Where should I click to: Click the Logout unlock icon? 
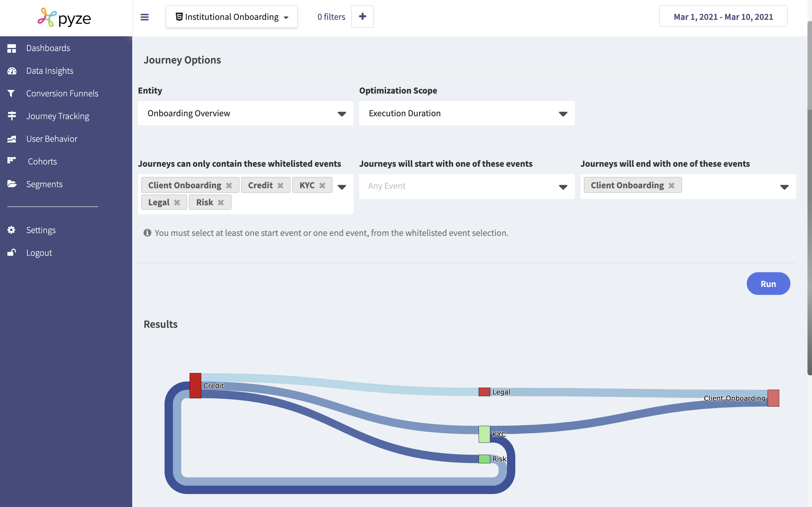pyautogui.click(x=11, y=252)
